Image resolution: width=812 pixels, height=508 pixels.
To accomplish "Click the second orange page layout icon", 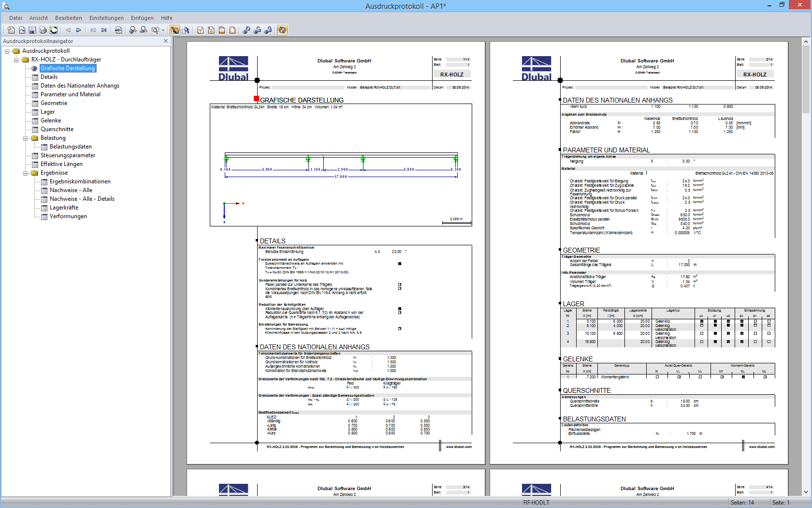I will [x=211, y=30].
